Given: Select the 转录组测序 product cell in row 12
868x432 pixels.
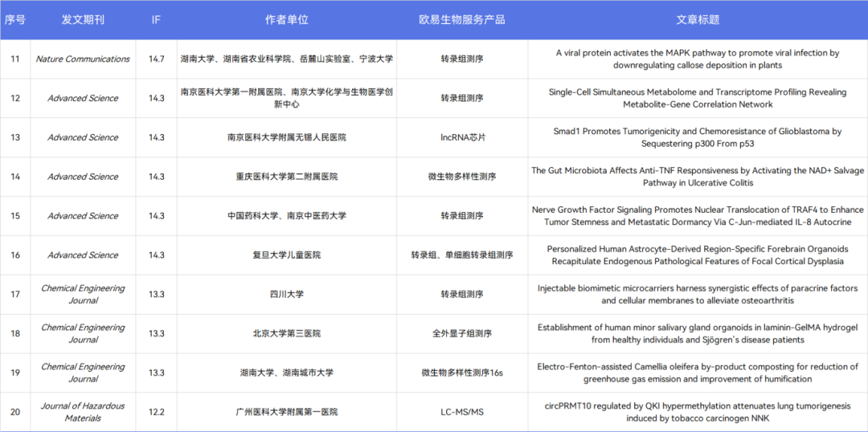Looking at the screenshot, I should point(462,99).
